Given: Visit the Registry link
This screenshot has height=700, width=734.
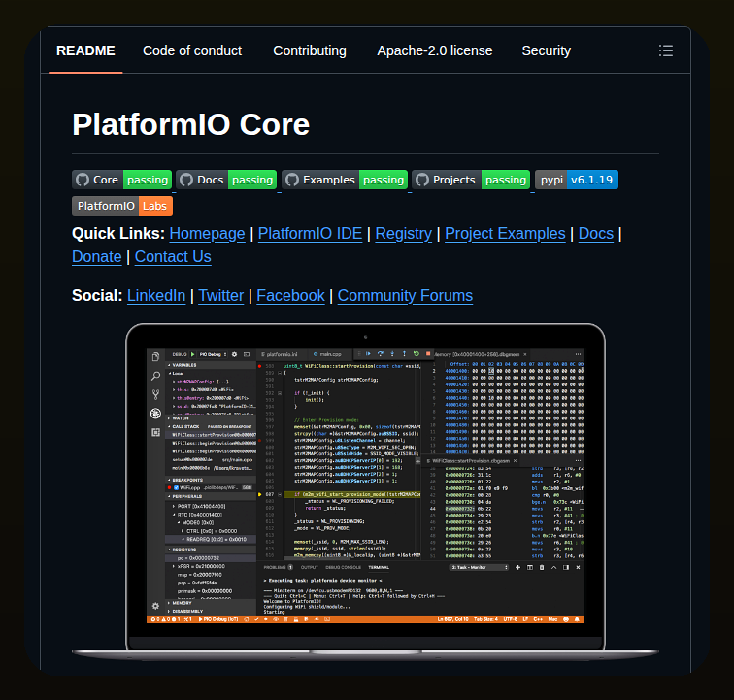Looking at the screenshot, I should point(404,234).
